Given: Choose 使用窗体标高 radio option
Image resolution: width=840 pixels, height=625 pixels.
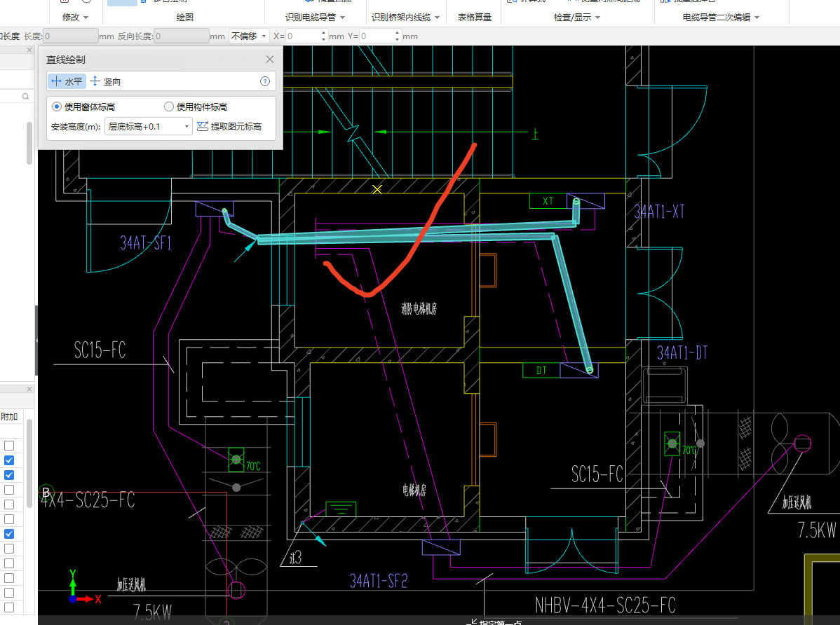Looking at the screenshot, I should (56, 107).
